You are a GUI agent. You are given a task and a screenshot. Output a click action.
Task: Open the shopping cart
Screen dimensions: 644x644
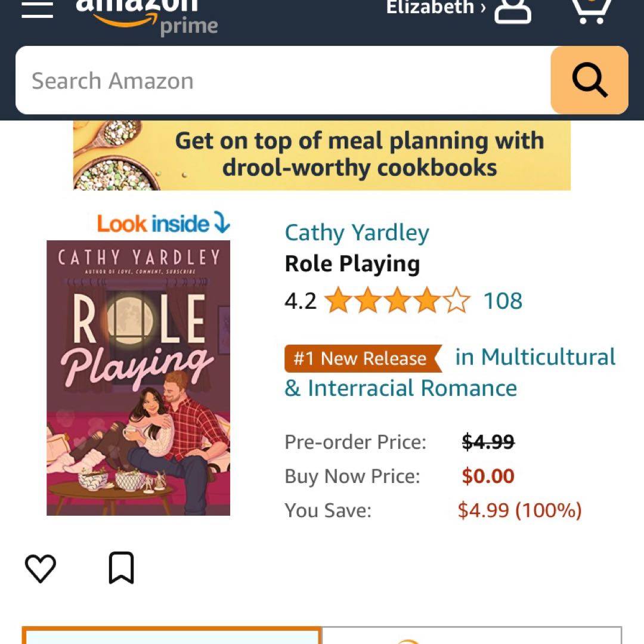[x=593, y=11]
